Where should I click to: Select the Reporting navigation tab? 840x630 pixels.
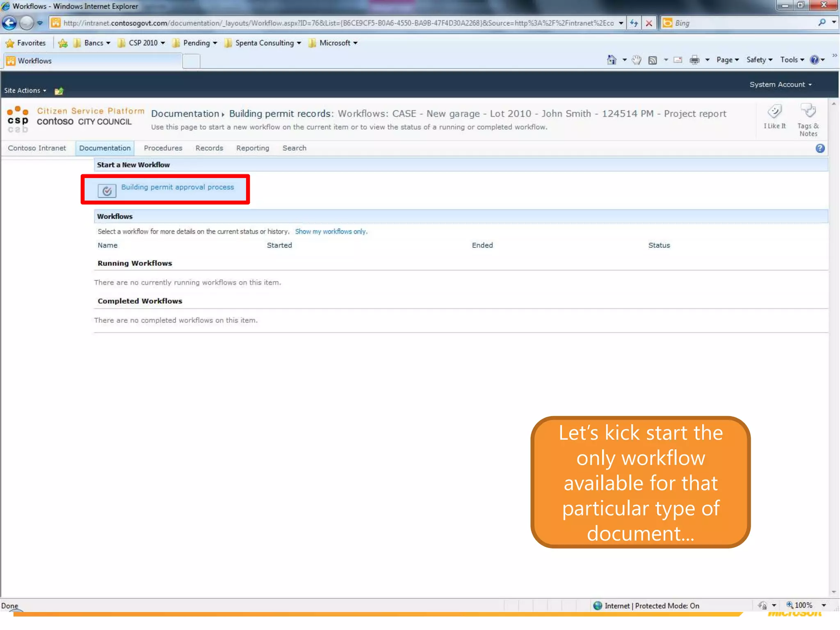pyautogui.click(x=253, y=148)
